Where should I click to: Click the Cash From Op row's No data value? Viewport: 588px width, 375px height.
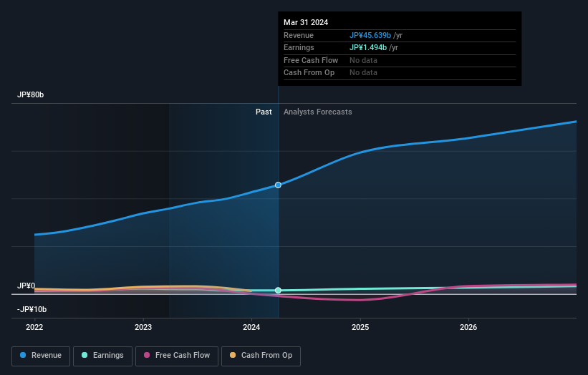click(363, 73)
